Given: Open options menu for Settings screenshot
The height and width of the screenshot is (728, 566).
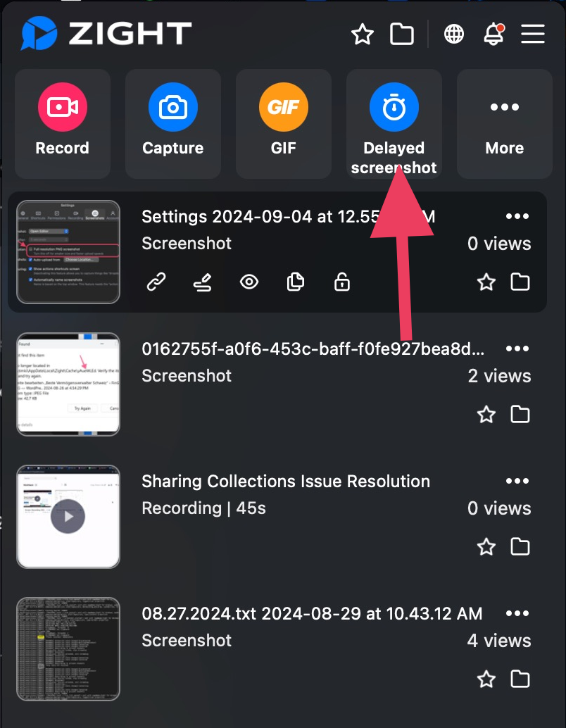Looking at the screenshot, I should [x=517, y=216].
